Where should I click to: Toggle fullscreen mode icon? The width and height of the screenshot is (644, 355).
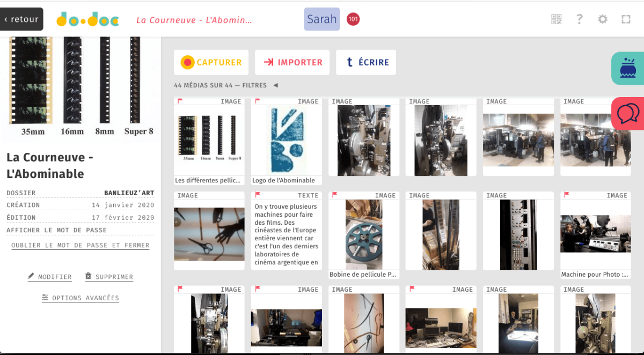(626, 19)
